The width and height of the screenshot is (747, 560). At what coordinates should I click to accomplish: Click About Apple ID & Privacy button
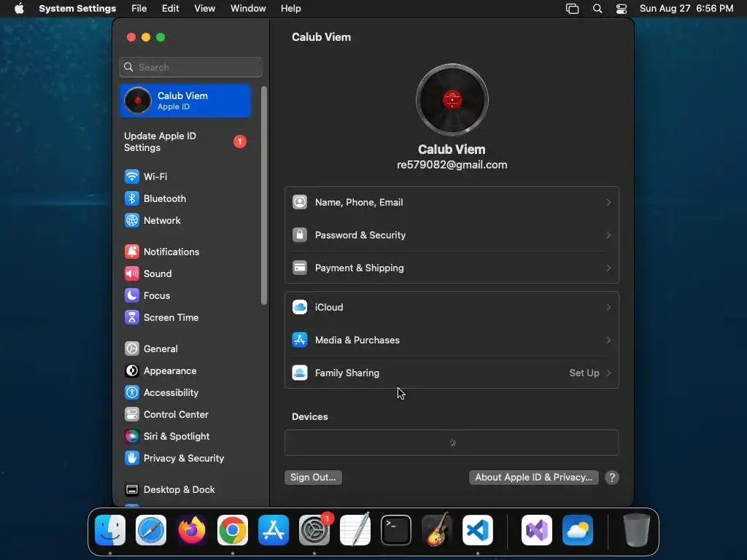(x=533, y=478)
